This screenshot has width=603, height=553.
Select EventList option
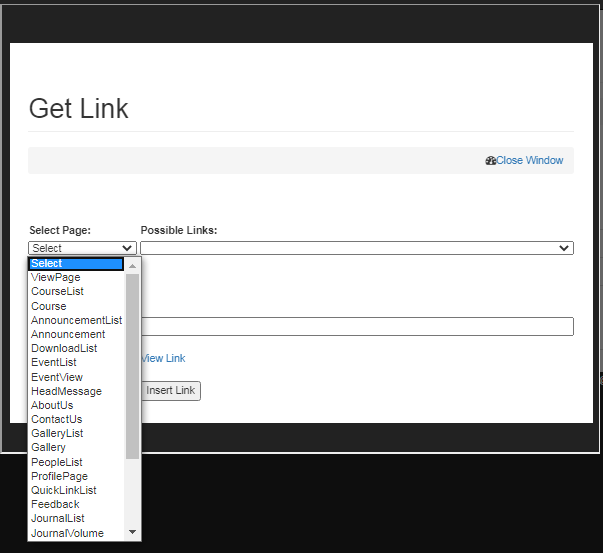point(53,362)
